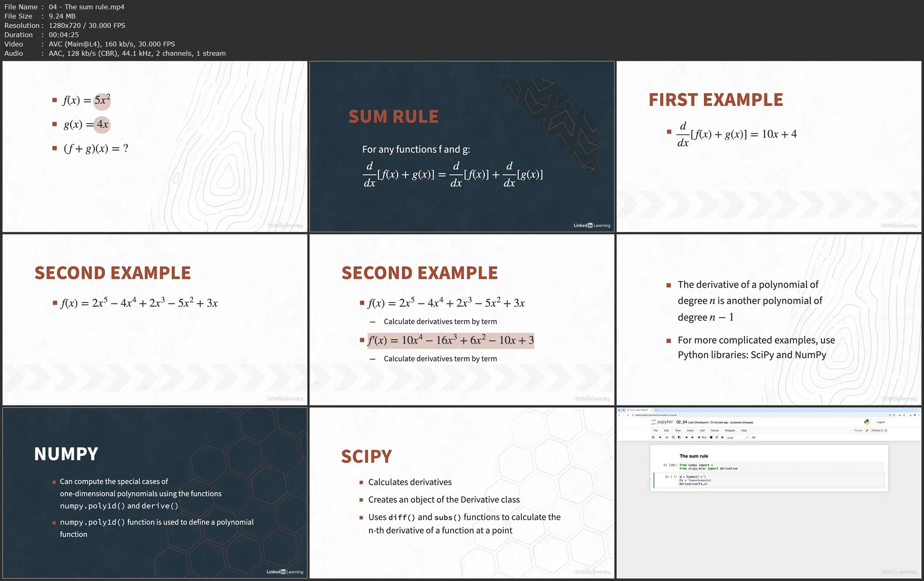Open the File menu in Jupyter
The image size is (924, 581).
(x=656, y=430)
